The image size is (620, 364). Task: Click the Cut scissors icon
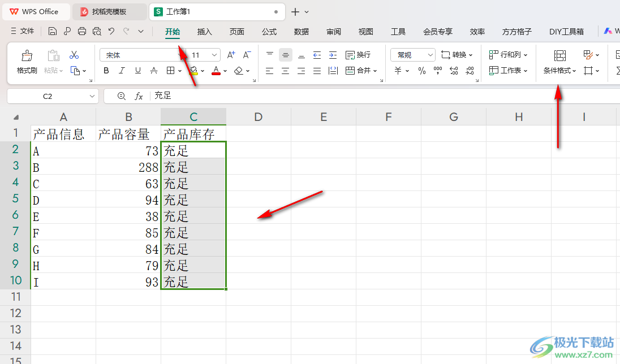(74, 55)
